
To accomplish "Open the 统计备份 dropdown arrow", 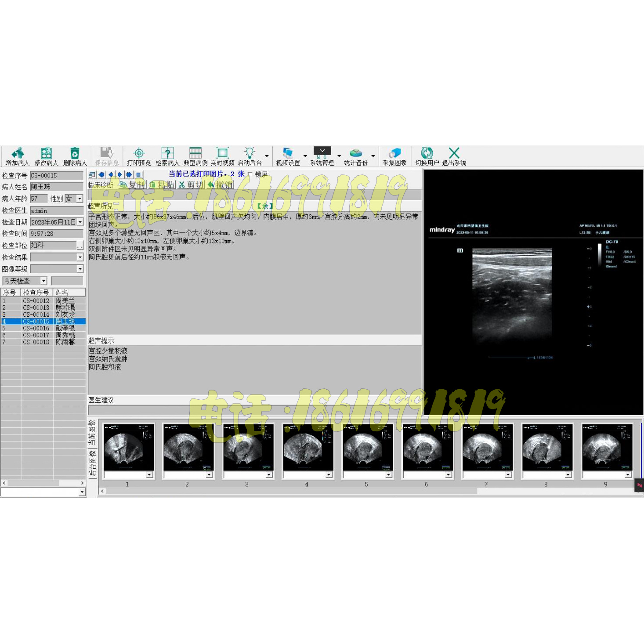I will (373, 156).
